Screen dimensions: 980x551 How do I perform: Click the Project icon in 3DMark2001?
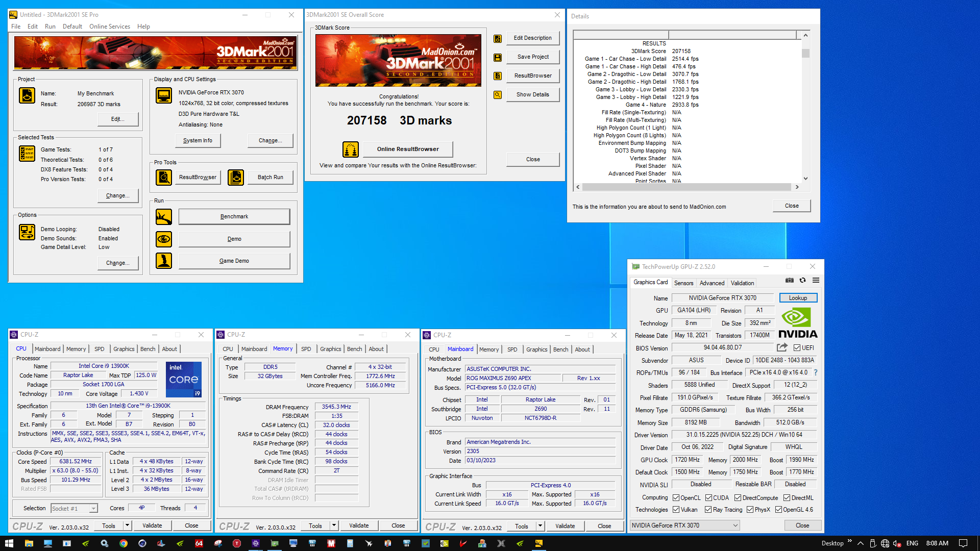(x=27, y=95)
